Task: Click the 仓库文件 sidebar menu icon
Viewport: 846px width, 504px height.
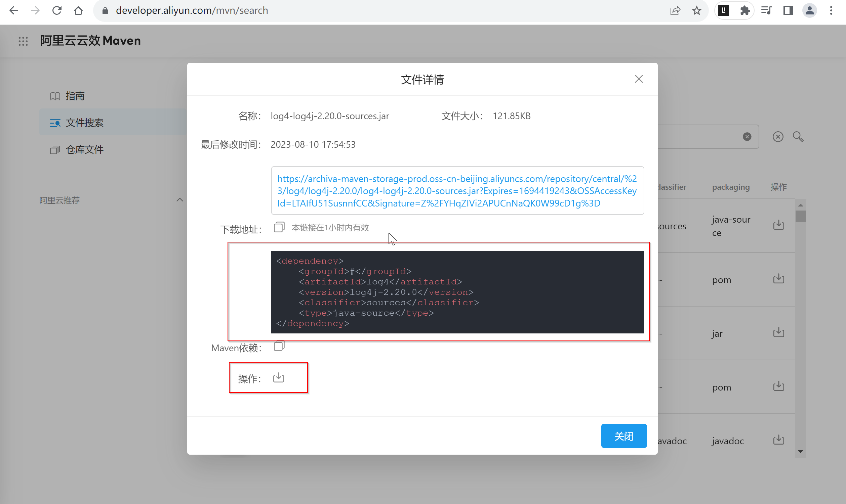Action: pyautogui.click(x=53, y=150)
